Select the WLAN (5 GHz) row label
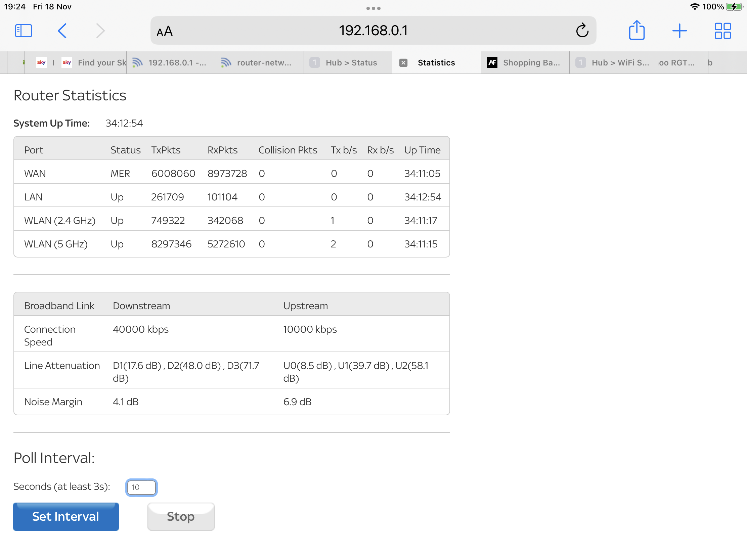Screen dimensions: 747x560 56,244
